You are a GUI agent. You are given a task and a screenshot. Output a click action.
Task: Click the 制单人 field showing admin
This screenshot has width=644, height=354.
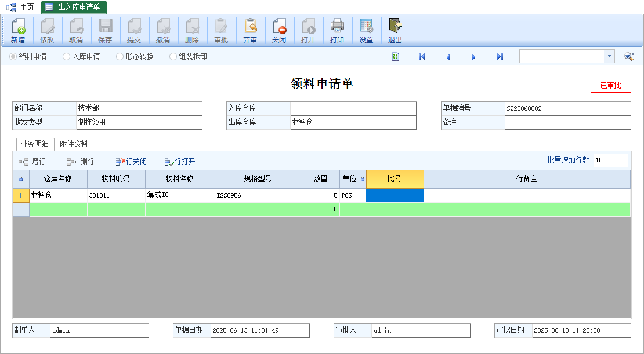click(x=99, y=331)
